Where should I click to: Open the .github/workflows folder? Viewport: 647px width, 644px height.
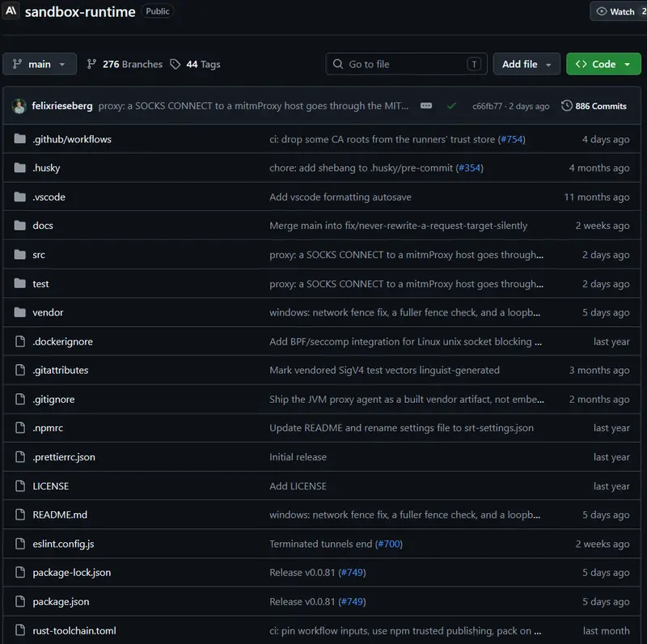pos(72,139)
